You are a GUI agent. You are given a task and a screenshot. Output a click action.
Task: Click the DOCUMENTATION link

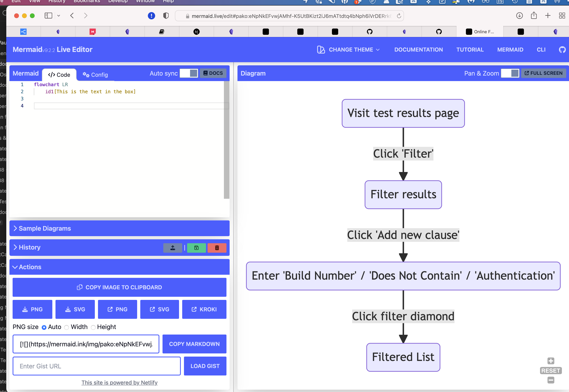[418, 50]
